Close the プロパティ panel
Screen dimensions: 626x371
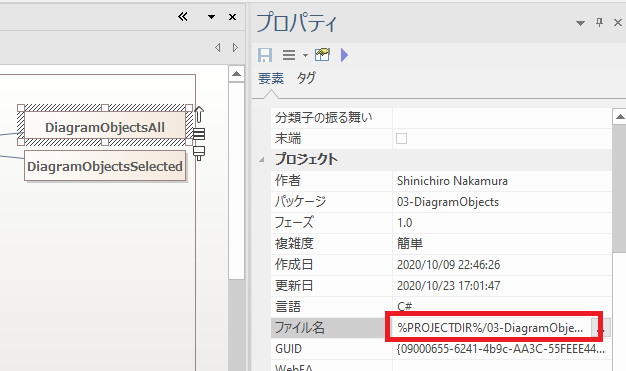(618, 23)
